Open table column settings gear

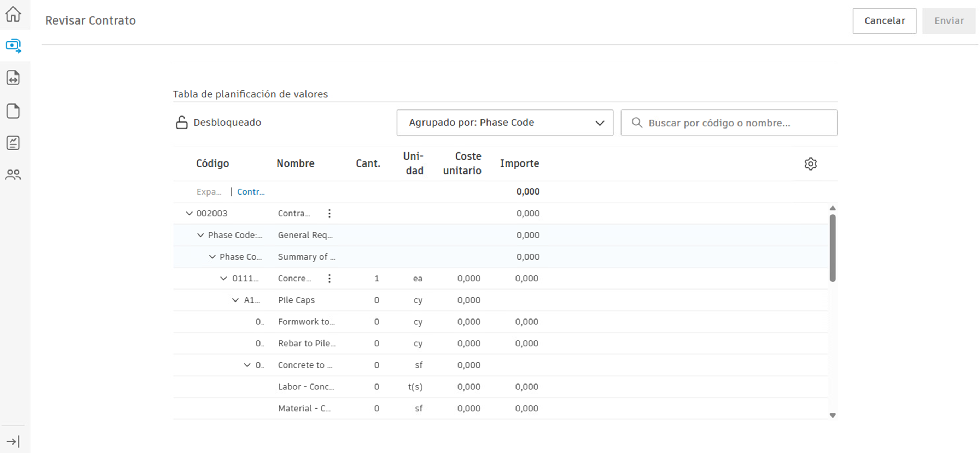point(810,164)
